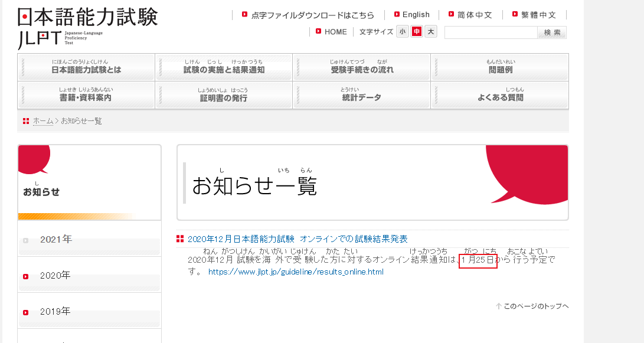The height and width of the screenshot is (343, 644).
Task: Select small font size 小 button
Action: pyautogui.click(x=403, y=32)
